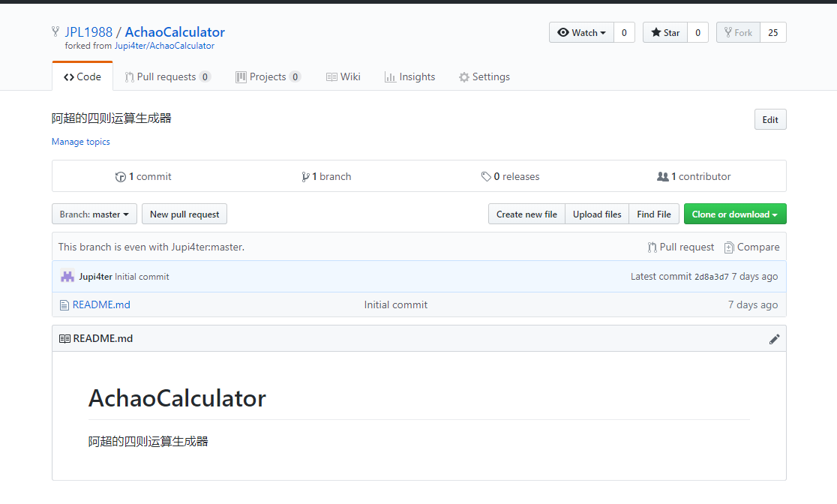Click the AchaoCalculator README heading
The width and height of the screenshot is (837, 504).
tap(177, 398)
